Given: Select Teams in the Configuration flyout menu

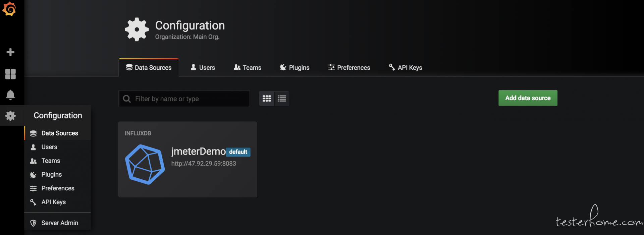Looking at the screenshot, I should coord(51,161).
